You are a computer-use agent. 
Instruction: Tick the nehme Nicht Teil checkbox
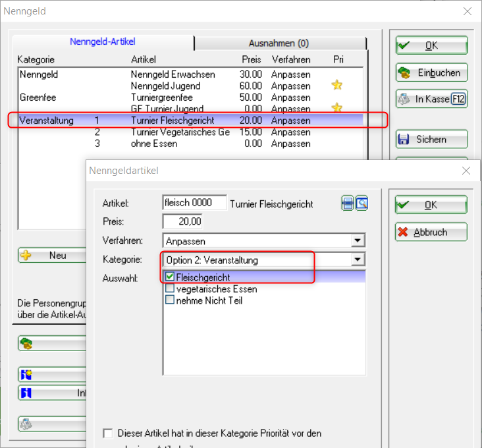point(170,300)
